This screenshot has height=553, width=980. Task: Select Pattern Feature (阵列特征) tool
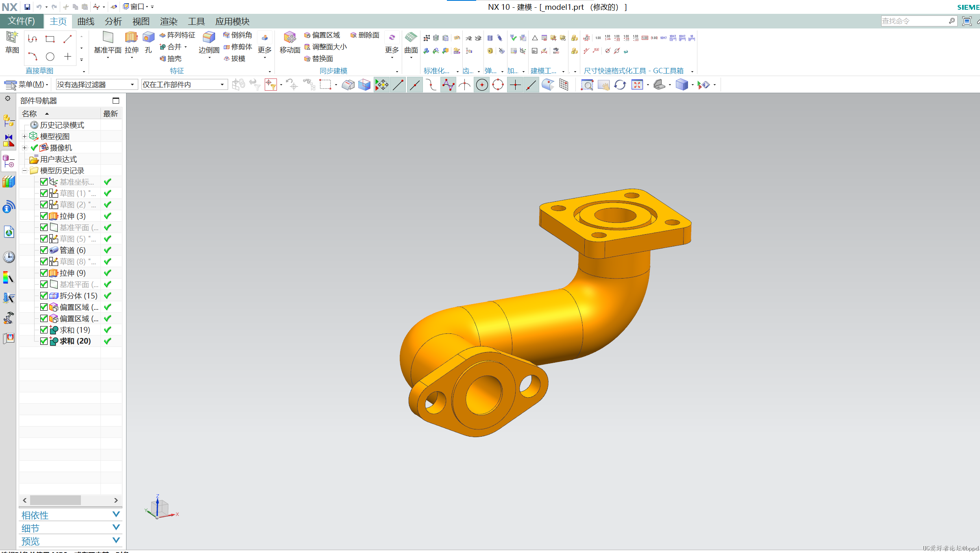pos(177,35)
